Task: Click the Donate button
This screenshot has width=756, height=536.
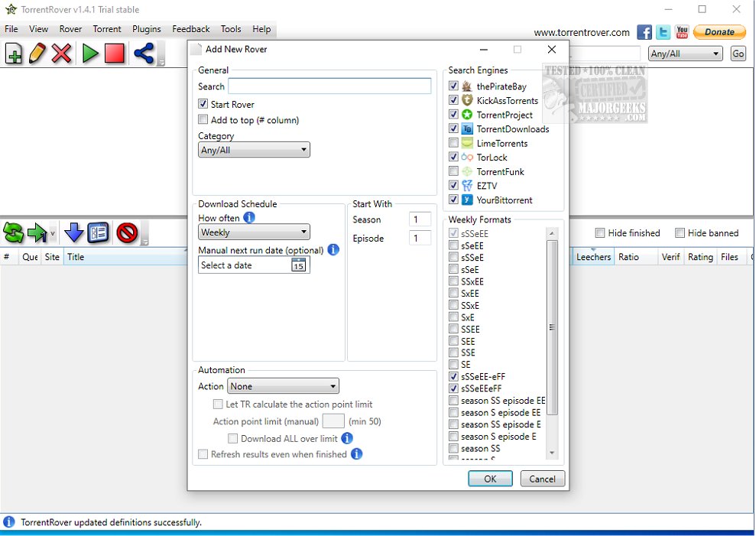Action: 719,32
